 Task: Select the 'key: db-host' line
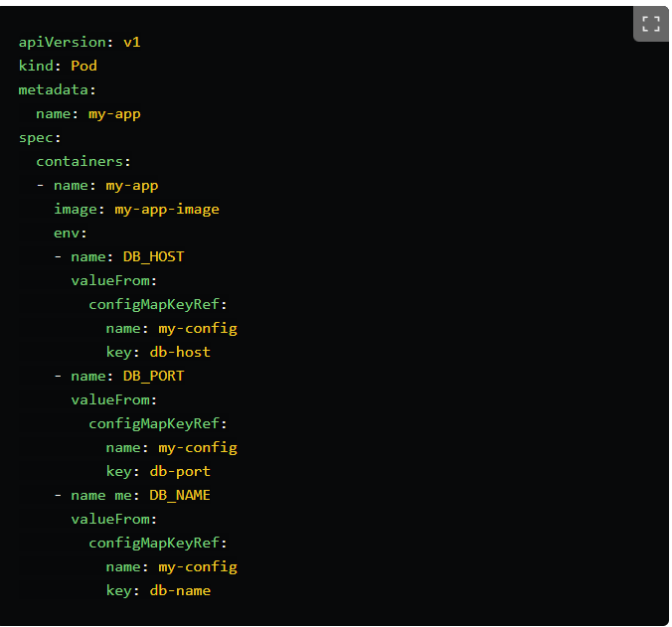(x=158, y=353)
